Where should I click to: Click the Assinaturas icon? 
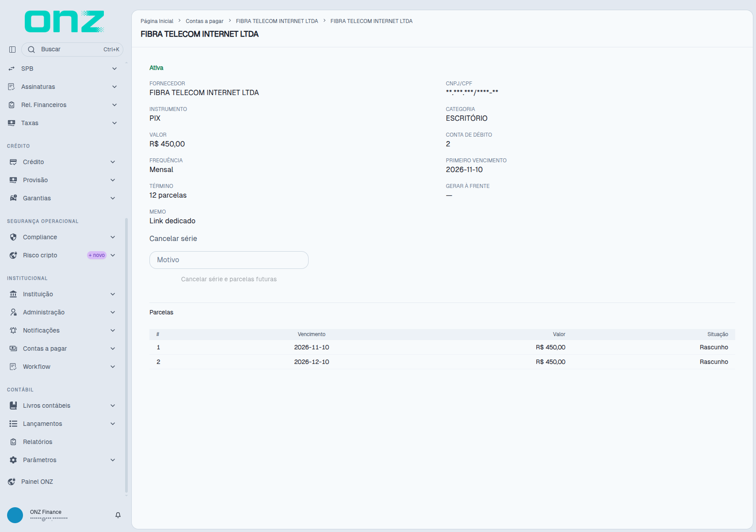coord(11,87)
